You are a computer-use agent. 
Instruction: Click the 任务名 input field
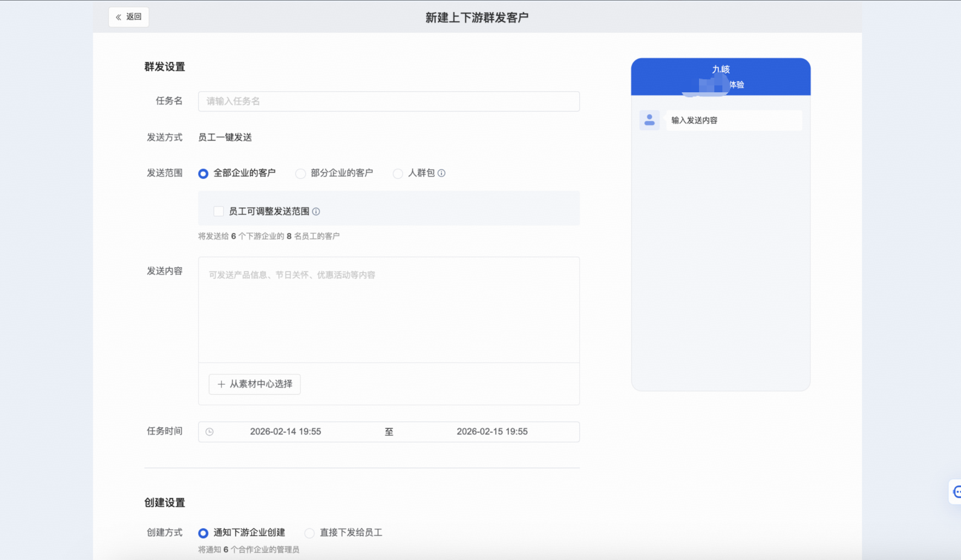[389, 101]
